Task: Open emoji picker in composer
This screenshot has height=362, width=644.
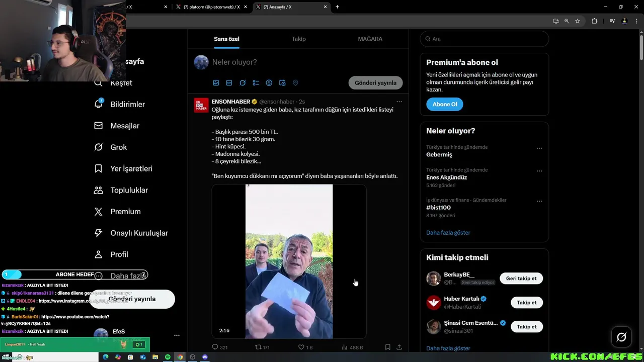Action: point(269,83)
